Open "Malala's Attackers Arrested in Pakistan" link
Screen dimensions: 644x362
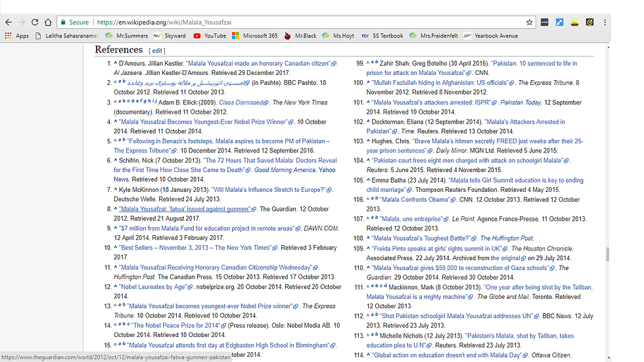[x=525, y=122]
